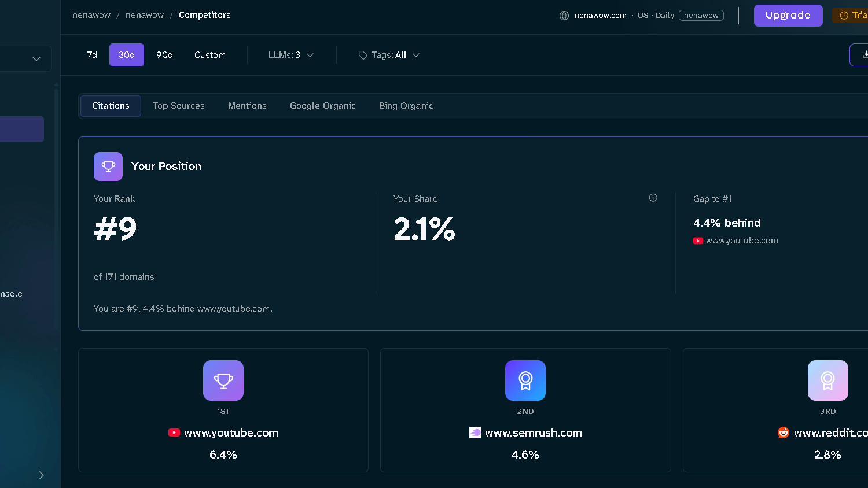Open the LLMs: 3 dropdown
This screenshot has width=868, height=488.
coord(291,55)
